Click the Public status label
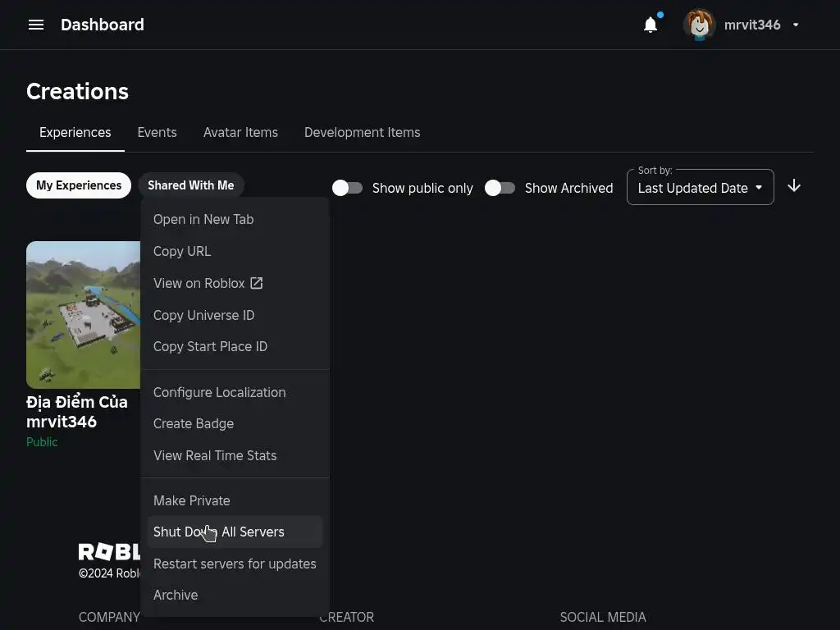This screenshot has height=630, width=840. coord(42,442)
